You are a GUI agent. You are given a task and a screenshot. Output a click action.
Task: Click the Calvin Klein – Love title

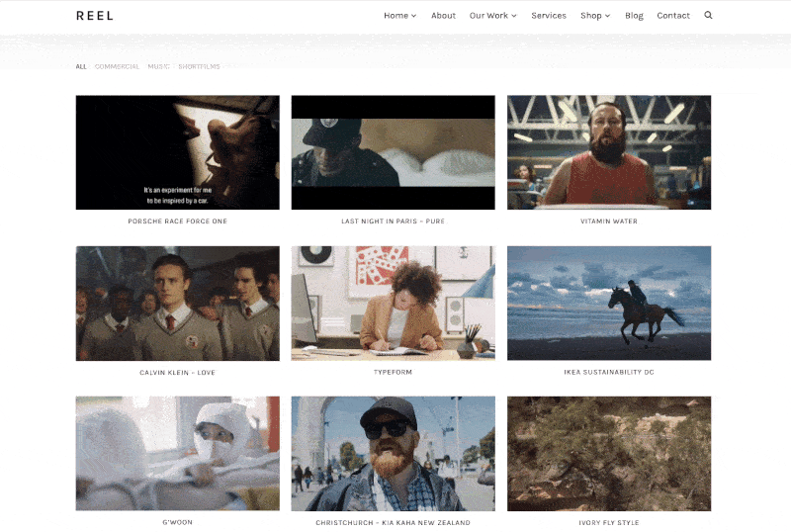tap(177, 373)
